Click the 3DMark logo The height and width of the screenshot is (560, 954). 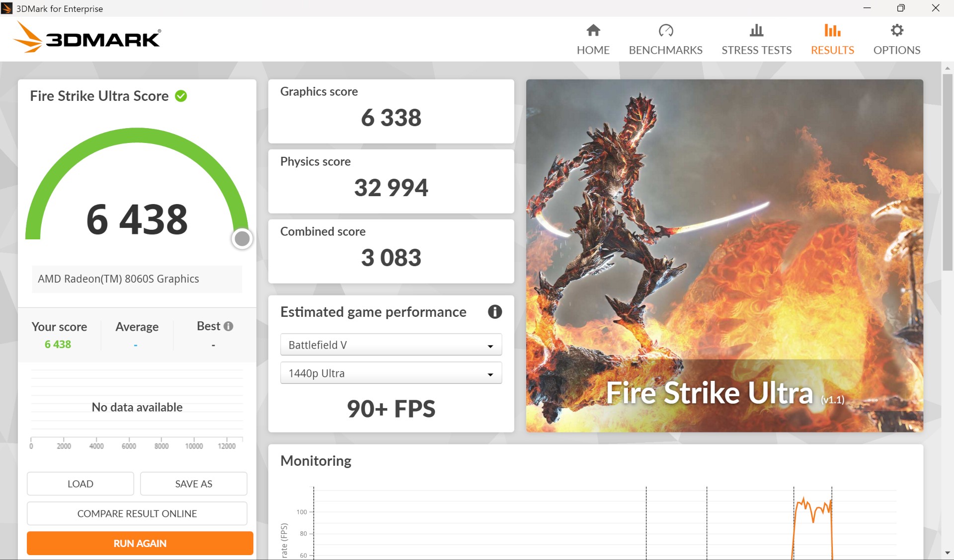point(87,38)
